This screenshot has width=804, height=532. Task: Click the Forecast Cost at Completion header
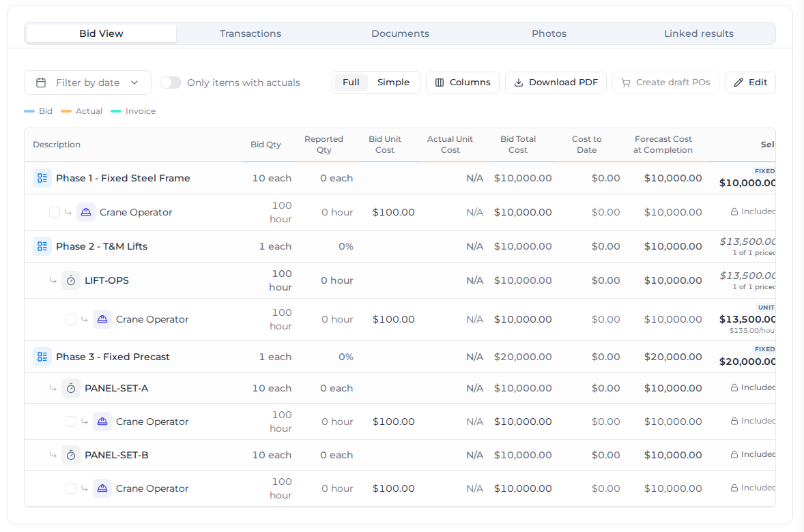tap(663, 145)
